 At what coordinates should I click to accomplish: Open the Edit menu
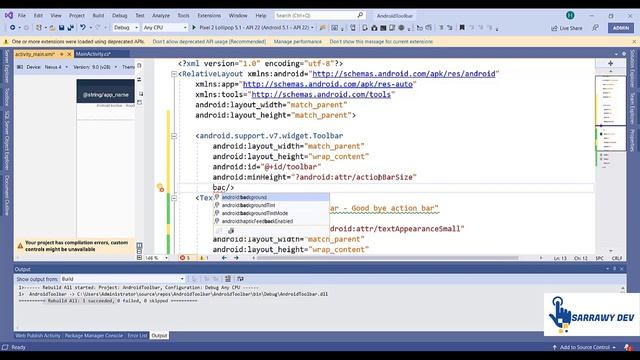pos(38,16)
